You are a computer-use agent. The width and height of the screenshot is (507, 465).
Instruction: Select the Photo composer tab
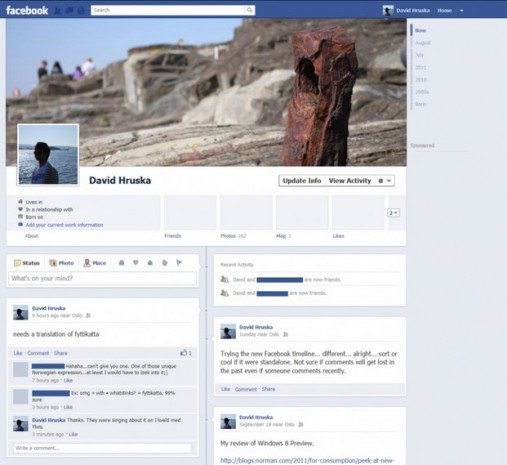coord(62,263)
